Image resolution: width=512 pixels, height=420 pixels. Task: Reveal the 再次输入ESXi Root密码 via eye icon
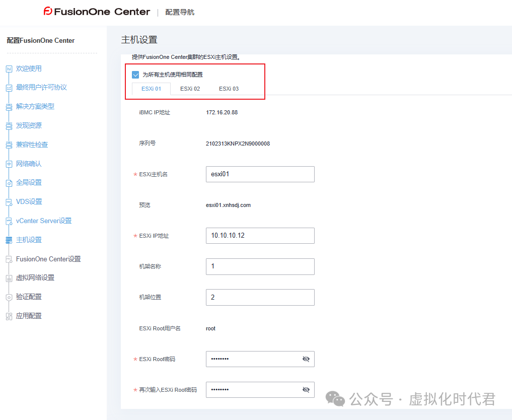(x=306, y=390)
